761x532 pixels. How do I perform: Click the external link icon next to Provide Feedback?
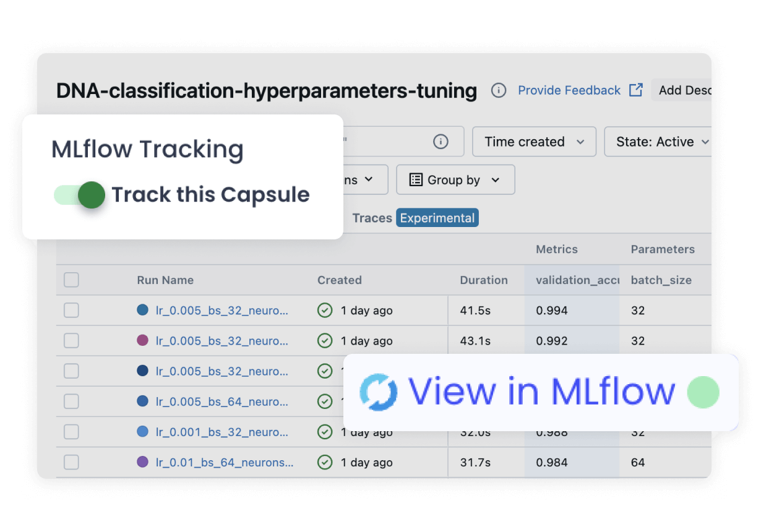coord(636,90)
